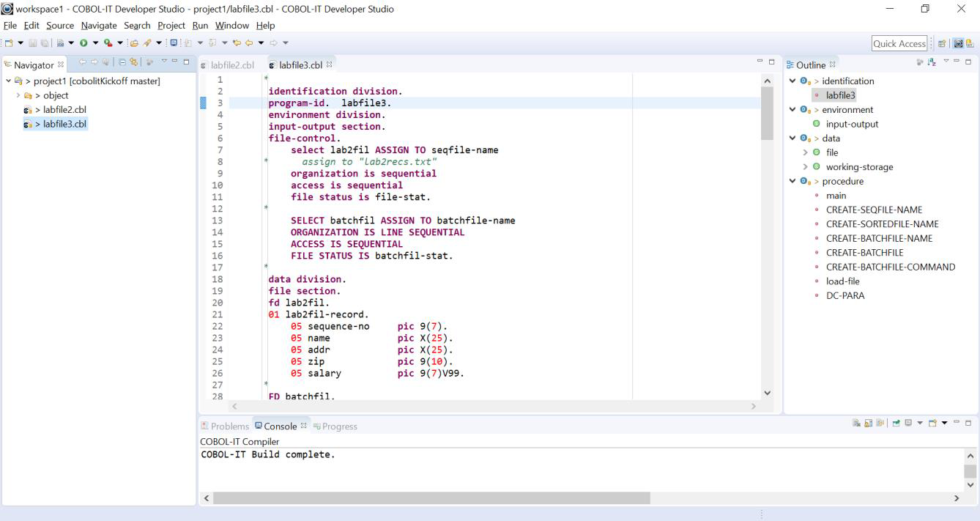Navigate back using the yellow Back arrow icon

250,43
